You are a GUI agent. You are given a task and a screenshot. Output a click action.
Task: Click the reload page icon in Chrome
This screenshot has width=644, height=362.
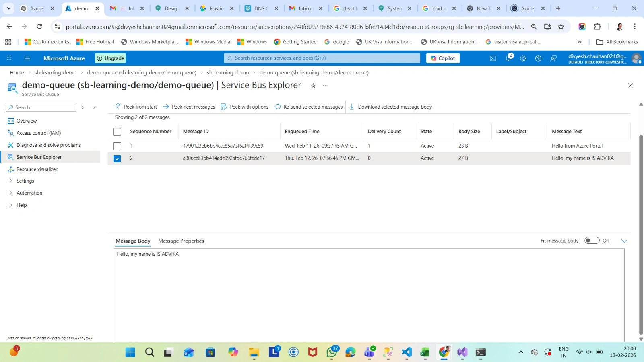pos(39,27)
